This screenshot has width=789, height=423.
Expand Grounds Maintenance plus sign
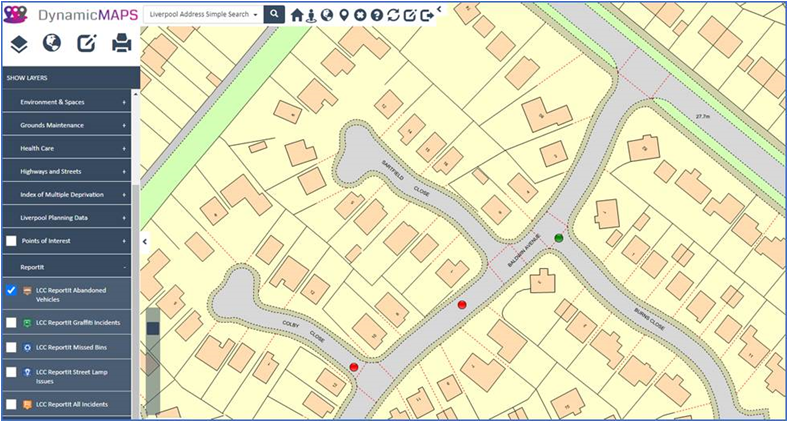pyautogui.click(x=124, y=125)
